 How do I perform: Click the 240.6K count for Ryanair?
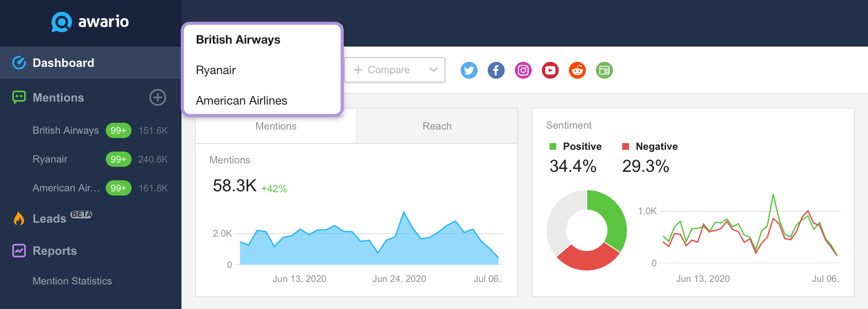point(153,159)
